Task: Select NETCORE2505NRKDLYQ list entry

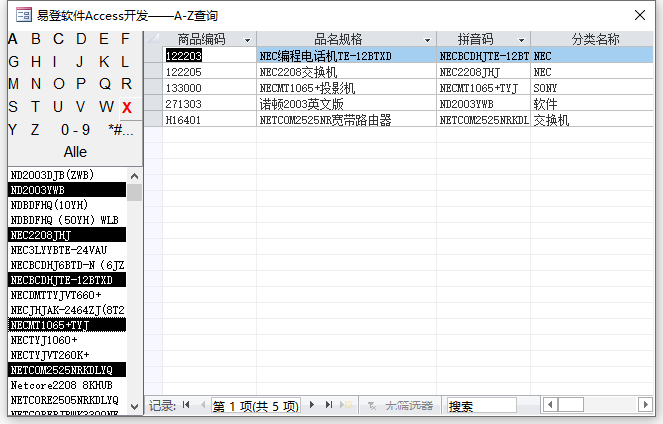Action: (67, 400)
